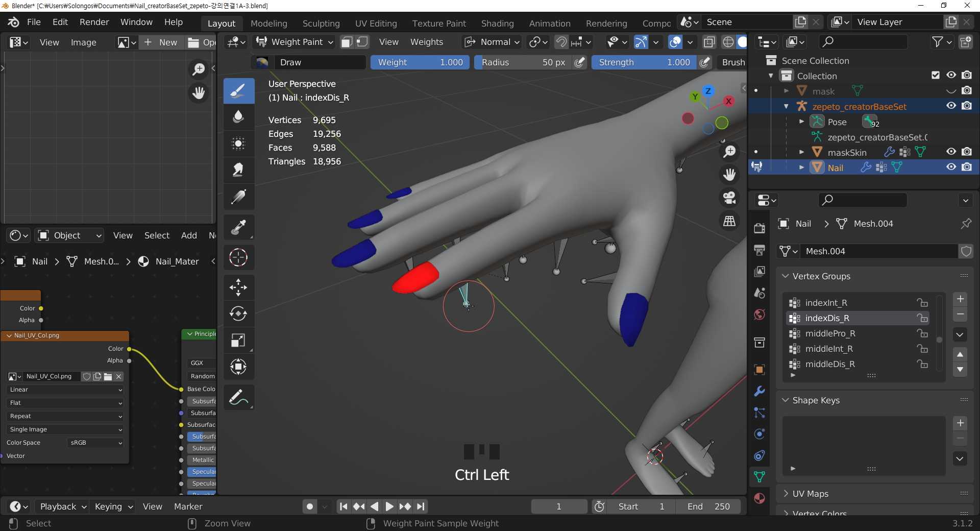
Task: Select the Annotate tool
Action: point(238,397)
